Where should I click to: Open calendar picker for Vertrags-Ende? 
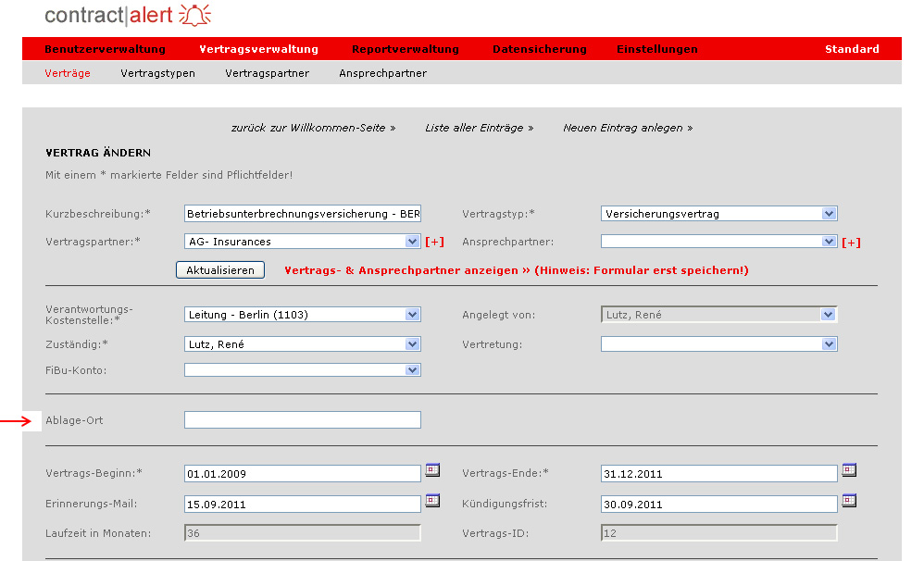[x=849, y=470]
